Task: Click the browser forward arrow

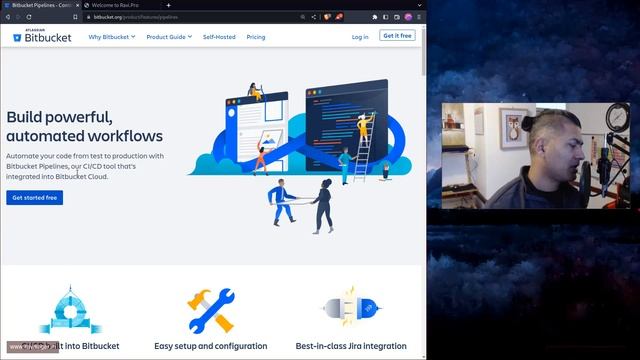Action: point(18,17)
